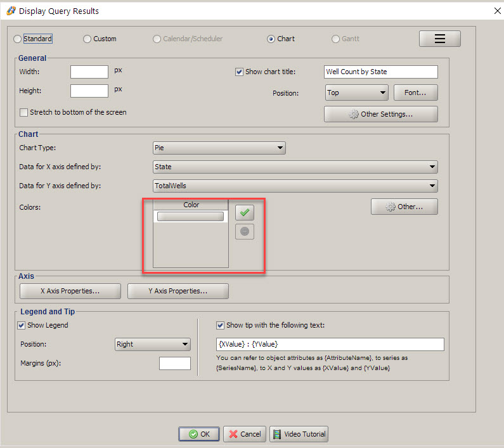Screen dimensions: 504x448
Task: Open the X axis data dropdown showing State
Action: tap(295, 167)
